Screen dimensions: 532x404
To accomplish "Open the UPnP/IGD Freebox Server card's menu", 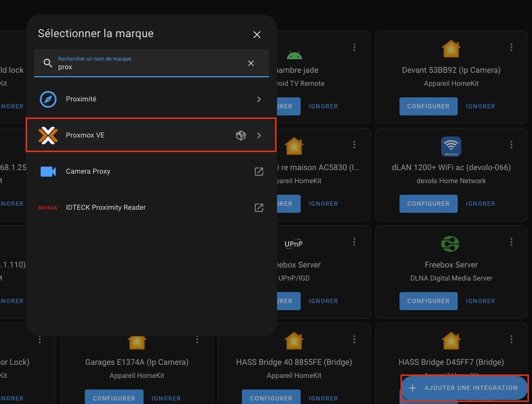I will pos(354,242).
